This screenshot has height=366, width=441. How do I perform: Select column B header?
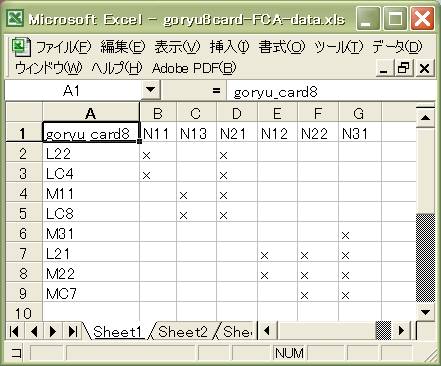click(x=158, y=113)
